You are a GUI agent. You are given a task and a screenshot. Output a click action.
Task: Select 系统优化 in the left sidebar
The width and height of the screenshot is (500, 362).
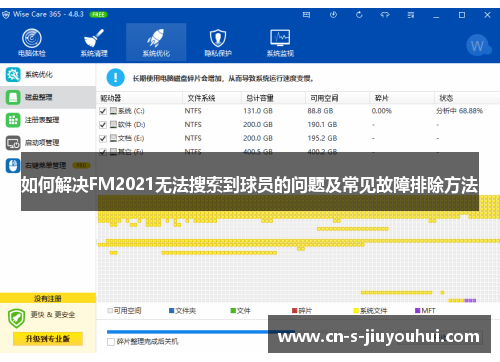[x=48, y=75]
